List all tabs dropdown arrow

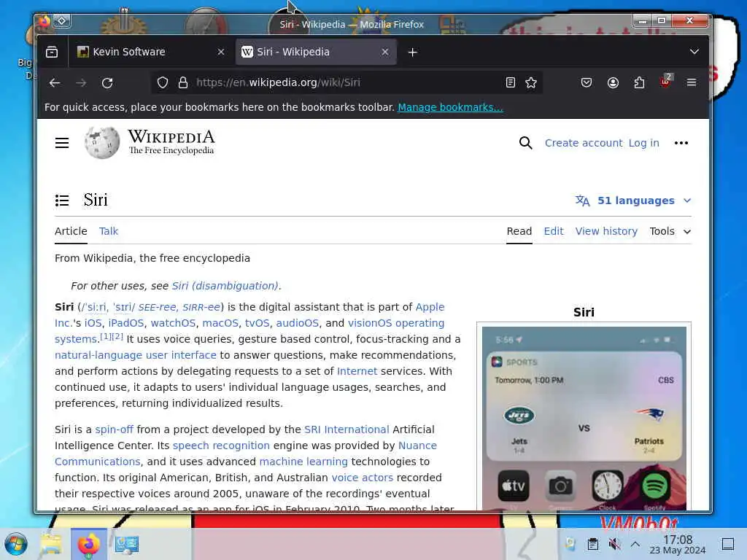coord(694,52)
